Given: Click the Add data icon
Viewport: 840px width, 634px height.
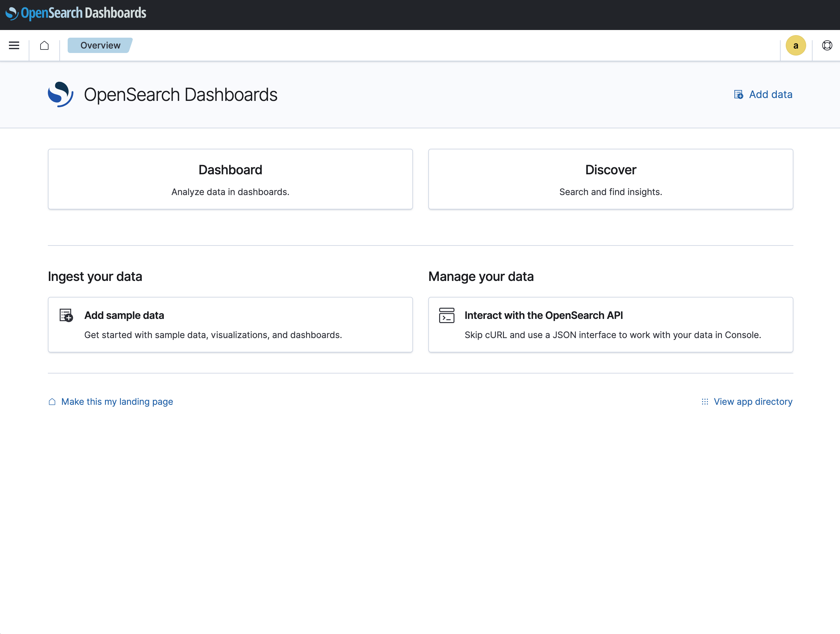Looking at the screenshot, I should coord(738,94).
